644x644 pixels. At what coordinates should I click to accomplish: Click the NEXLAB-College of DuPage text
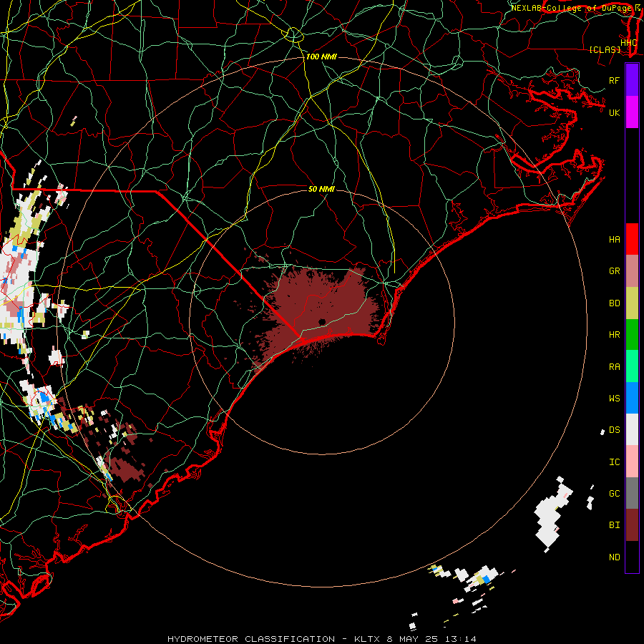click(571, 8)
